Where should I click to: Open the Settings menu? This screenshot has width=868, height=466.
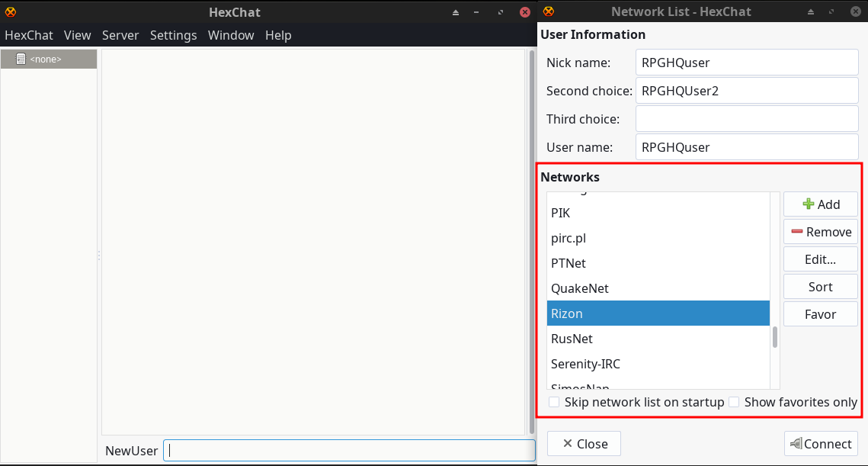click(x=173, y=35)
